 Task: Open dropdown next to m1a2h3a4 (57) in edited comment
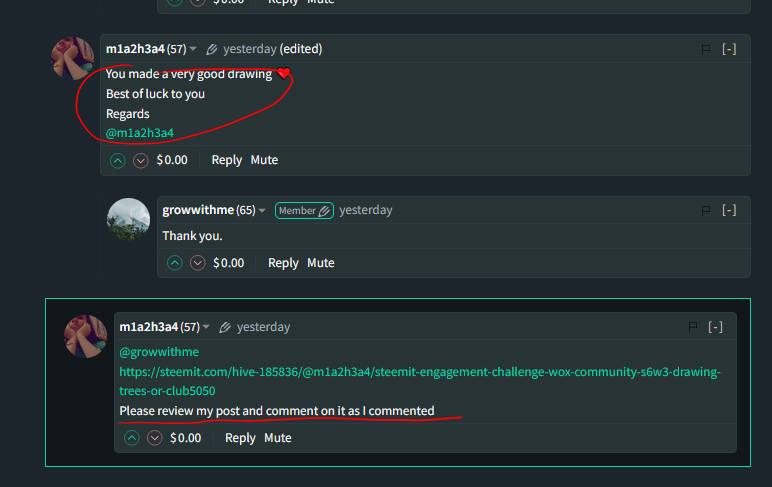(193, 49)
